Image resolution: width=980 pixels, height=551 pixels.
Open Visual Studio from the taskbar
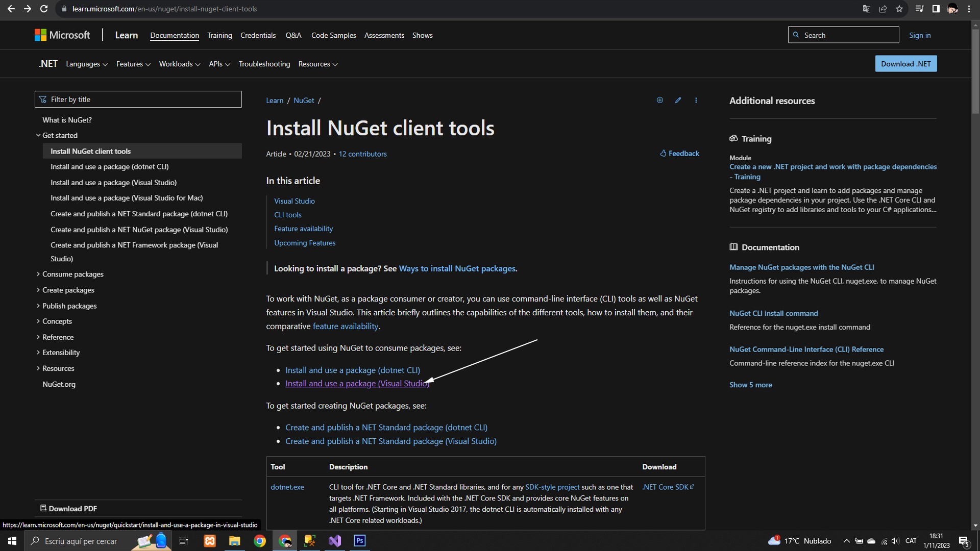(335, 541)
